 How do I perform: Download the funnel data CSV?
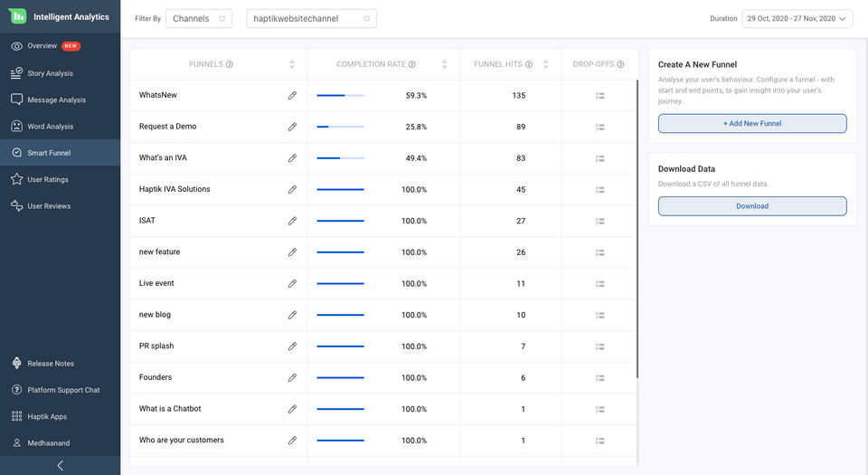(752, 206)
